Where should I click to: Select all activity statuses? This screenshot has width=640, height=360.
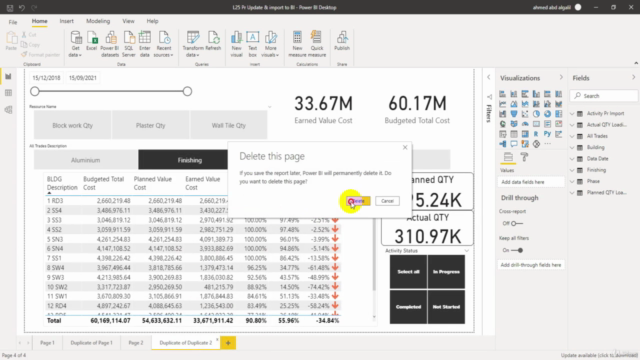pyautogui.click(x=408, y=272)
